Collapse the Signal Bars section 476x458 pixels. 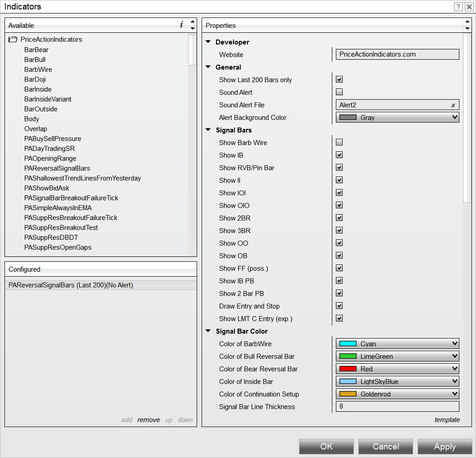tap(208, 130)
